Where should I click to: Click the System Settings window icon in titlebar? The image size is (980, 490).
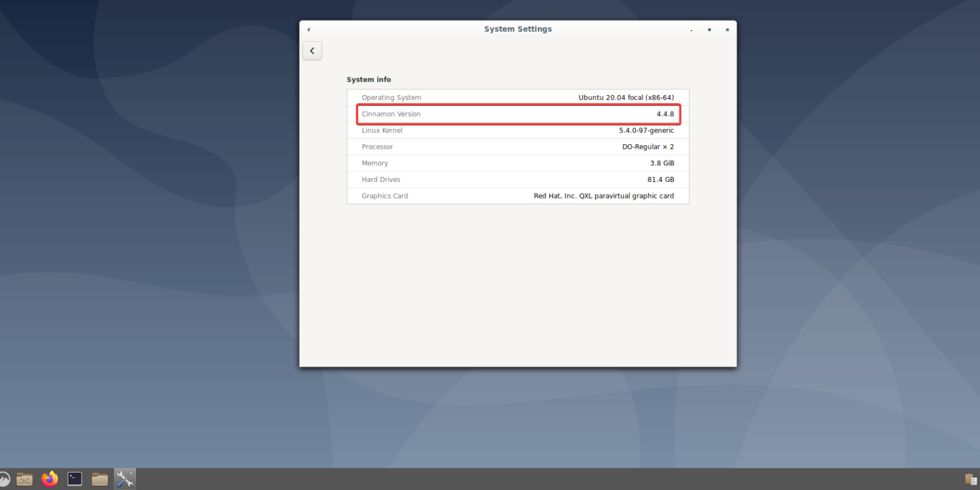(x=308, y=29)
